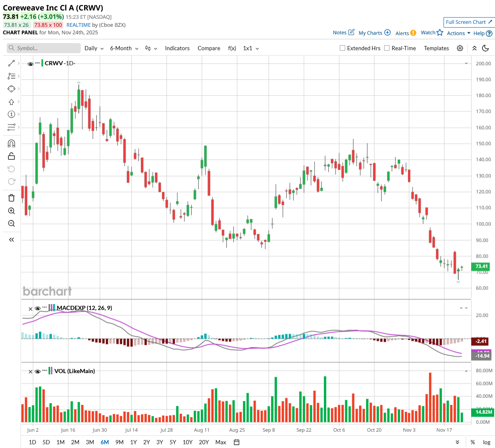
Task: Select the measure lines tool icon
Action: pos(11,127)
